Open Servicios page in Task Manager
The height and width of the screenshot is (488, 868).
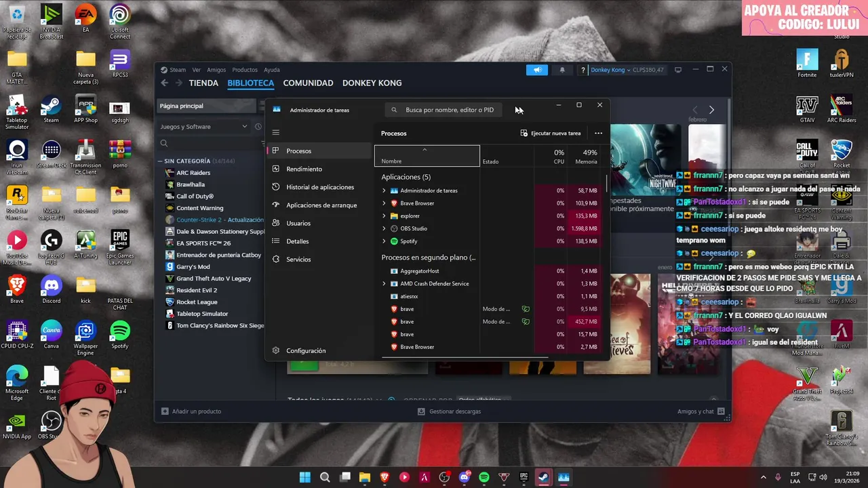[298, 259]
